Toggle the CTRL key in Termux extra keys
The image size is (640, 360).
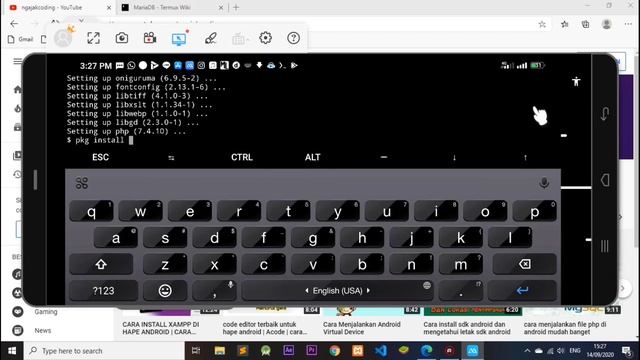point(242,157)
